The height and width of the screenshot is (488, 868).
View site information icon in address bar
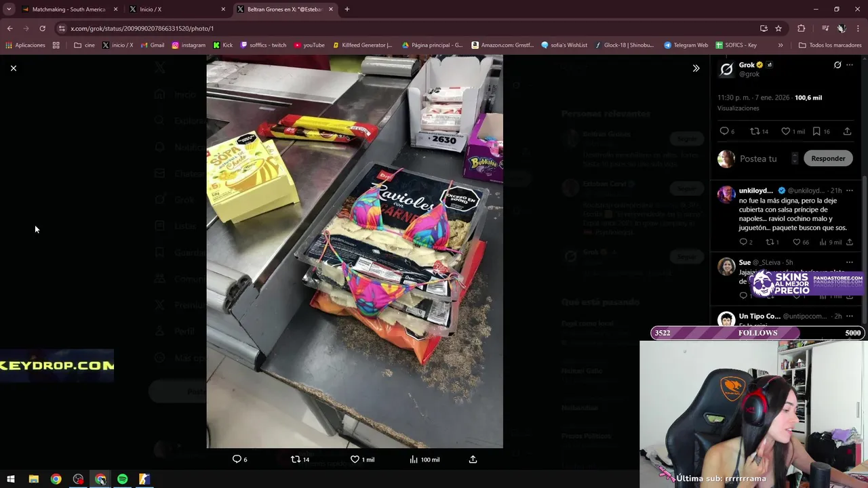click(x=62, y=28)
